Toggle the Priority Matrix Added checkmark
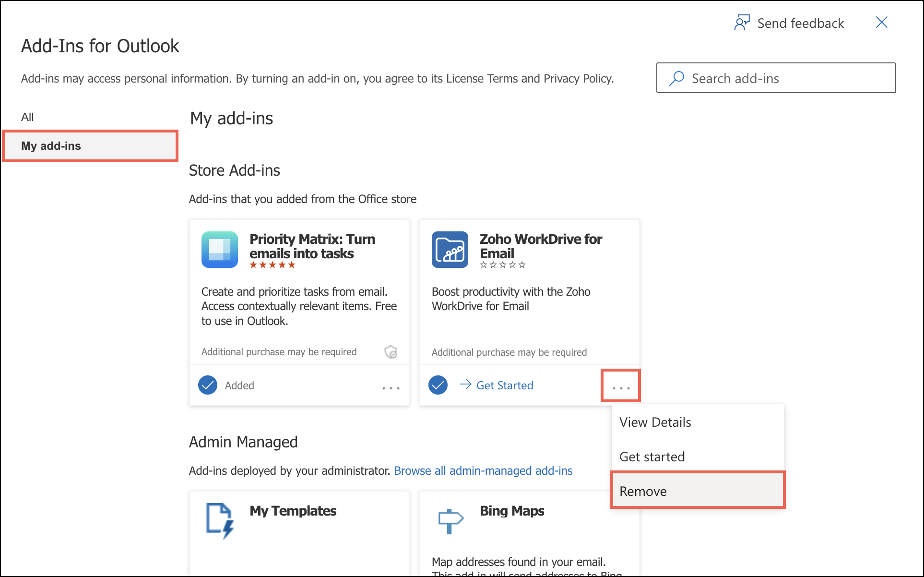Screen dimensions: 924x577 pos(208,385)
